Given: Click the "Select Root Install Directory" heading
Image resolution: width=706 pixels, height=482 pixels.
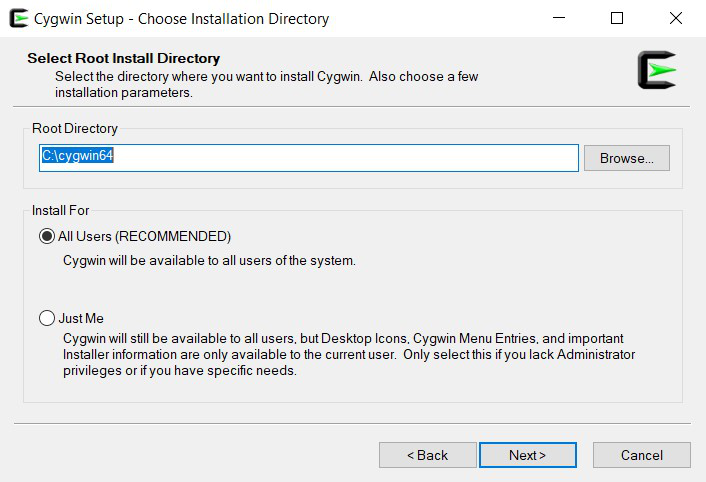Looking at the screenshot, I should [x=123, y=58].
